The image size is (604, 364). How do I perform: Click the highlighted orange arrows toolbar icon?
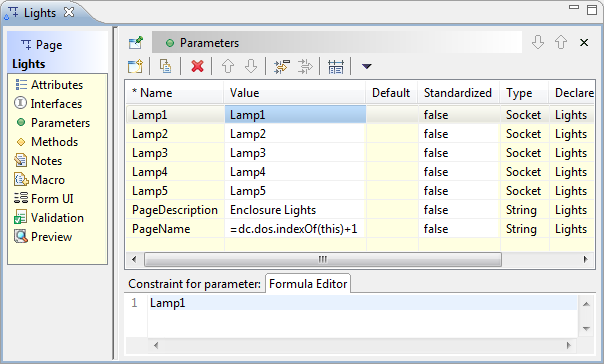click(282, 66)
